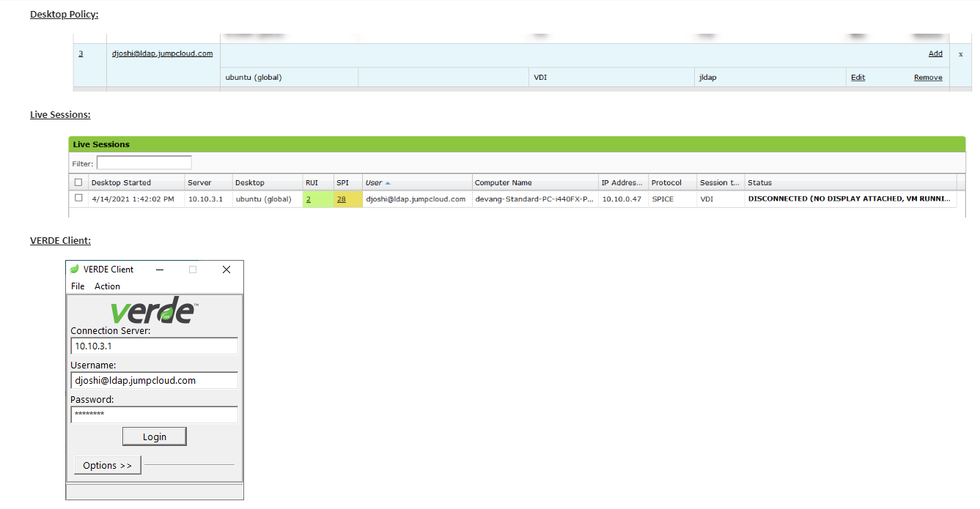Open policy number 3 link
The height and width of the screenshot is (509, 980).
[81, 53]
